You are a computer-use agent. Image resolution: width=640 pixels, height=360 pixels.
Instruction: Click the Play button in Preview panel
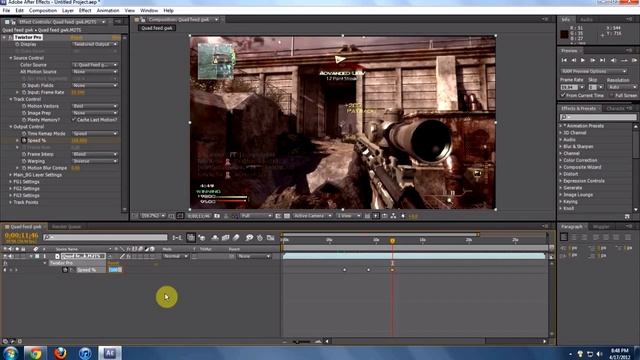(x=583, y=60)
